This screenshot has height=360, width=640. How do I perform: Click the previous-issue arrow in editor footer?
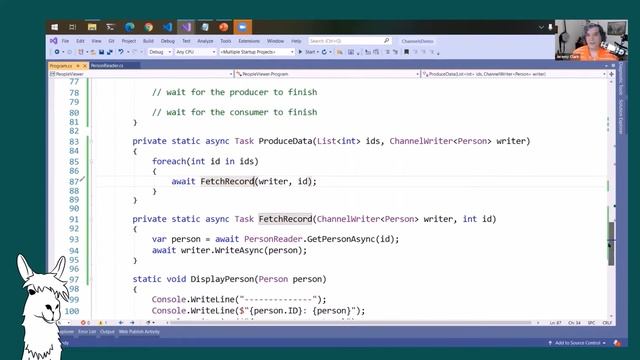(x=121, y=322)
